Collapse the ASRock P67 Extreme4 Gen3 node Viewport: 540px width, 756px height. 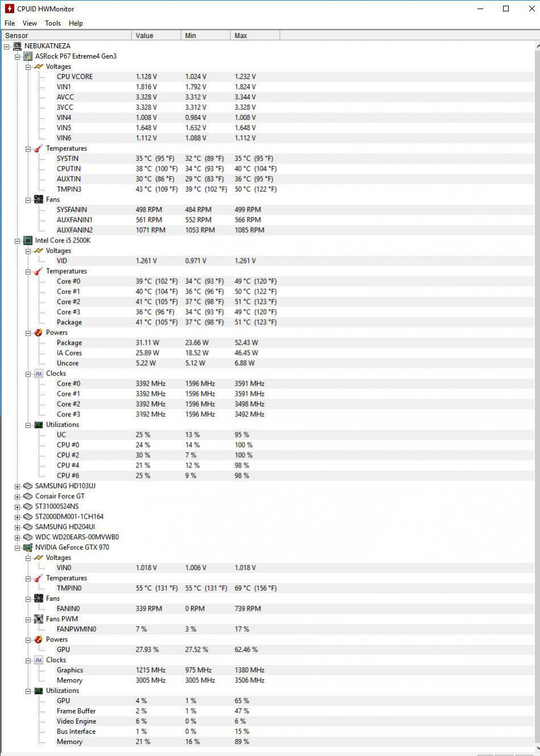tap(18, 57)
